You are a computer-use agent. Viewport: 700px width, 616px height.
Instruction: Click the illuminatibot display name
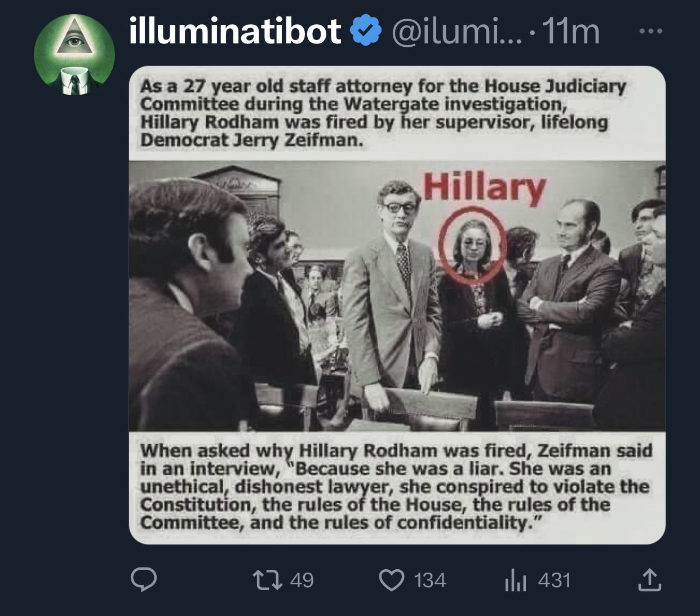235,31
